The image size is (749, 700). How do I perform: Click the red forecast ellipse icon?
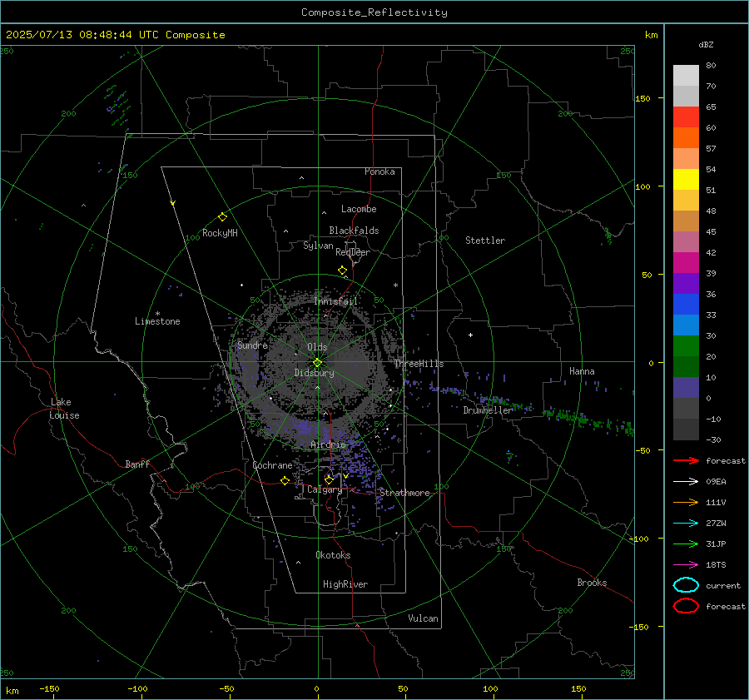(x=686, y=606)
